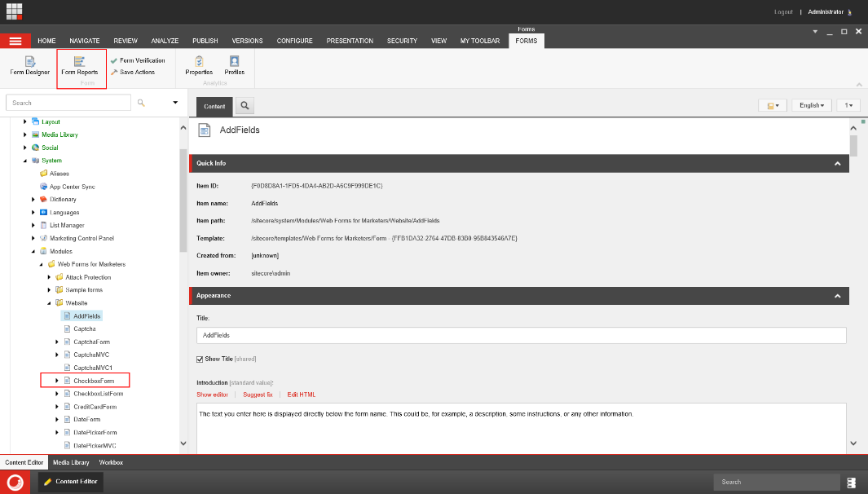The width and height of the screenshot is (868, 494).
Task: Open the Sitecore launchpad grid icon
Action: [x=15, y=11]
